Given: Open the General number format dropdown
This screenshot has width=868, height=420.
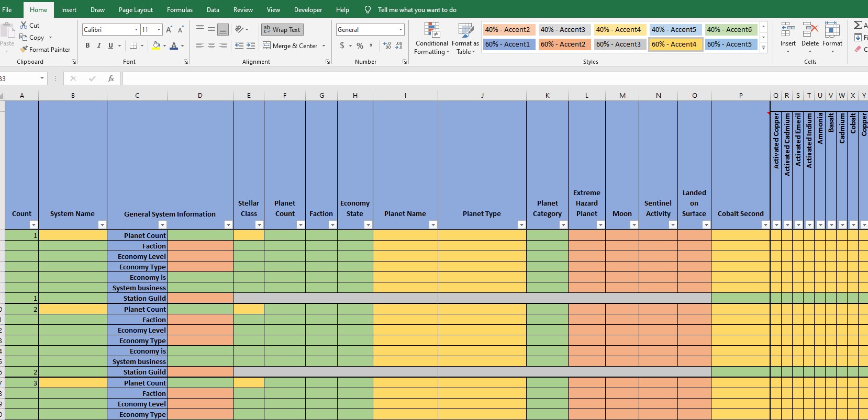Looking at the screenshot, I should 401,30.
